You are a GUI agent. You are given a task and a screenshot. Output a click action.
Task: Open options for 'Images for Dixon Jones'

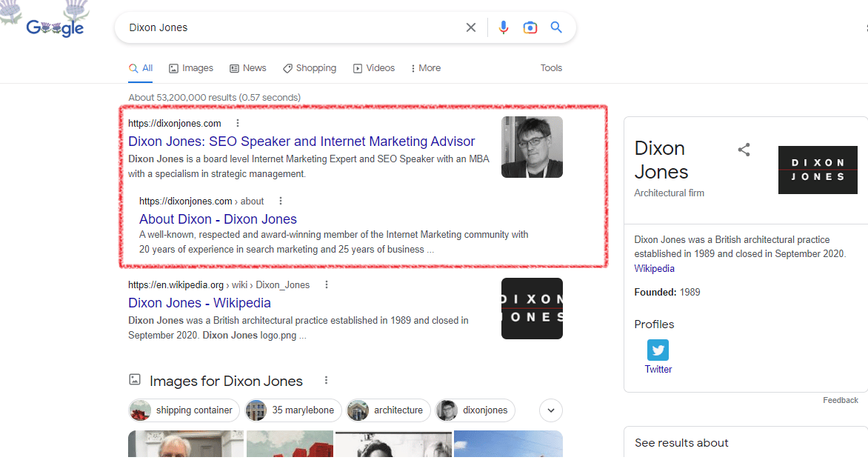(326, 381)
